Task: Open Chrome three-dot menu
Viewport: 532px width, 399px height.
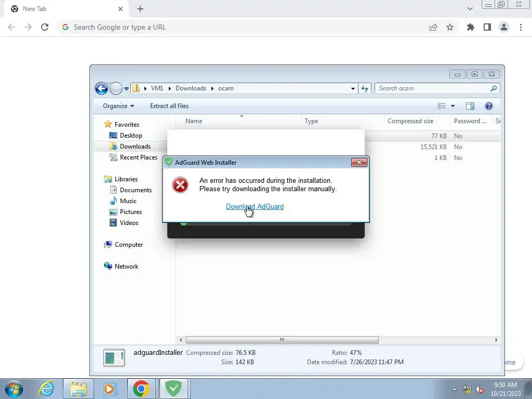Action: point(521,27)
